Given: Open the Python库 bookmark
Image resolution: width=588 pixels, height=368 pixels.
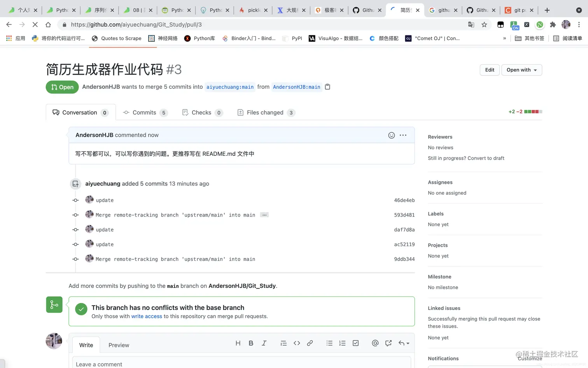Looking at the screenshot, I should (x=199, y=38).
